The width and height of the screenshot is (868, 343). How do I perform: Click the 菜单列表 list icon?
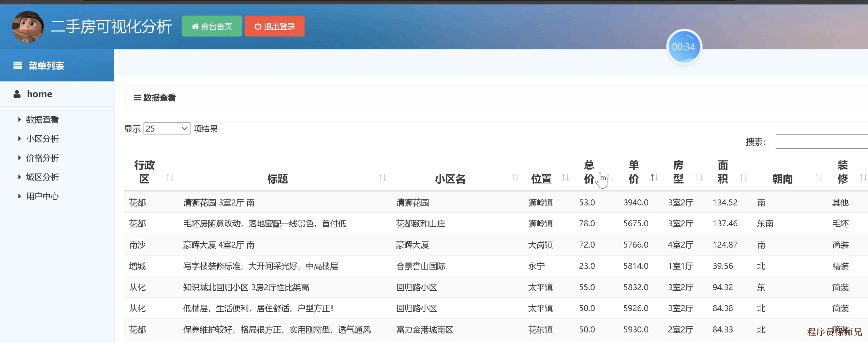[18, 65]
